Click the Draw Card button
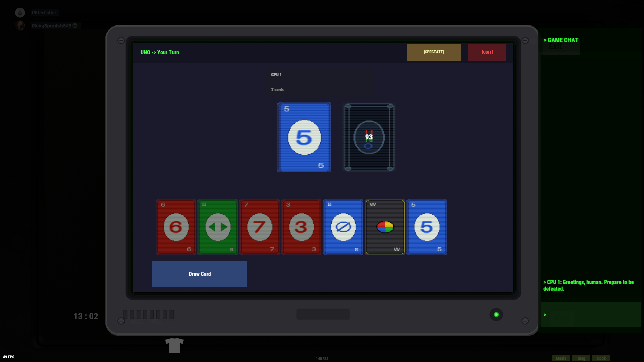 click(200, 274)
